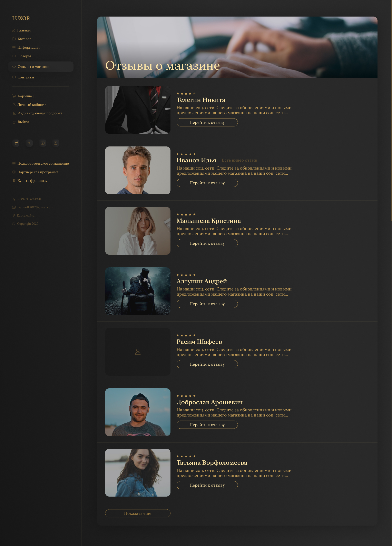Open the Instagram social link
The width and height of the screenshot is (392, 546).
[56, 143]
